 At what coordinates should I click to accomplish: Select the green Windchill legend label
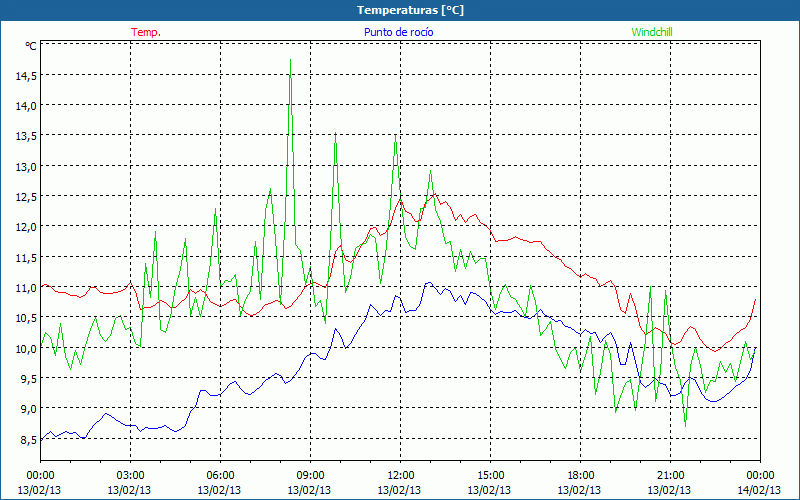pyautogui.click(x=652, y=32)
